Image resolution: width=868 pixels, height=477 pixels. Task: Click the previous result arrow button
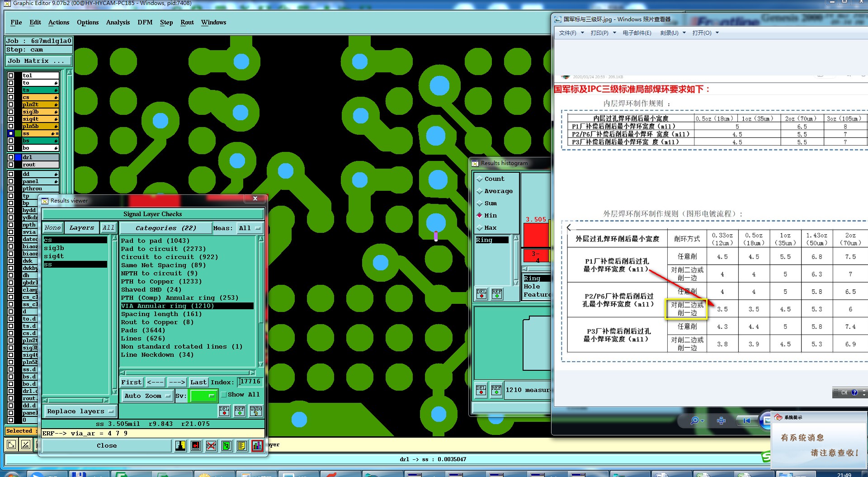(x=156, y=383)
